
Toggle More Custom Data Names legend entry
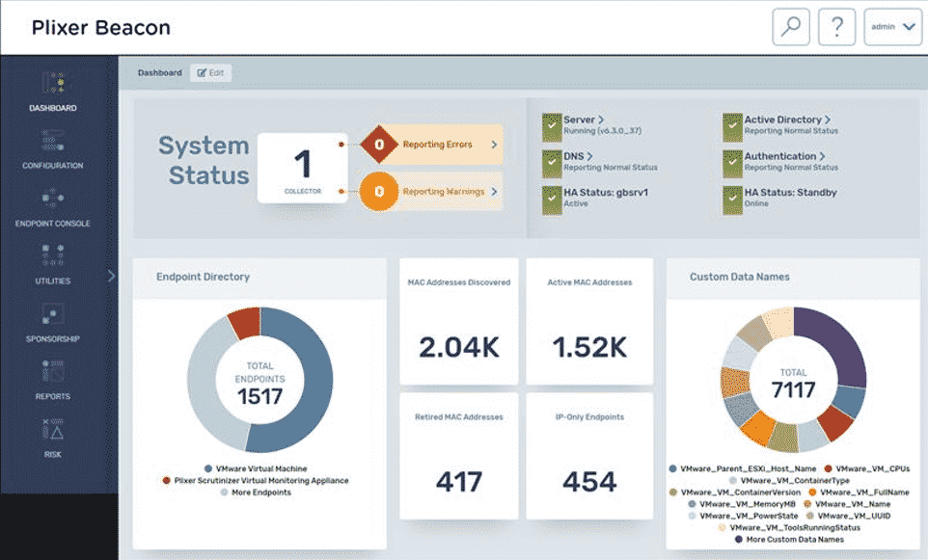coord(789,540)
